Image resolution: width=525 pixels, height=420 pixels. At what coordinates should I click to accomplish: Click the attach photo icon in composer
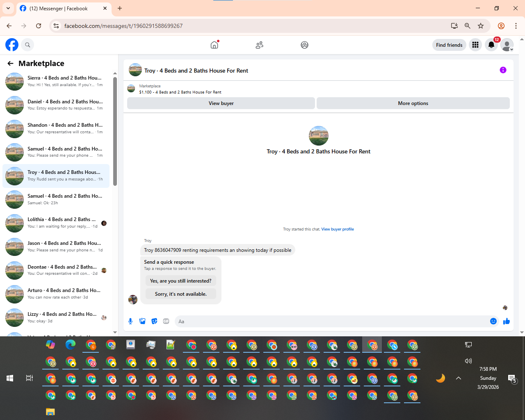[142, 321]
